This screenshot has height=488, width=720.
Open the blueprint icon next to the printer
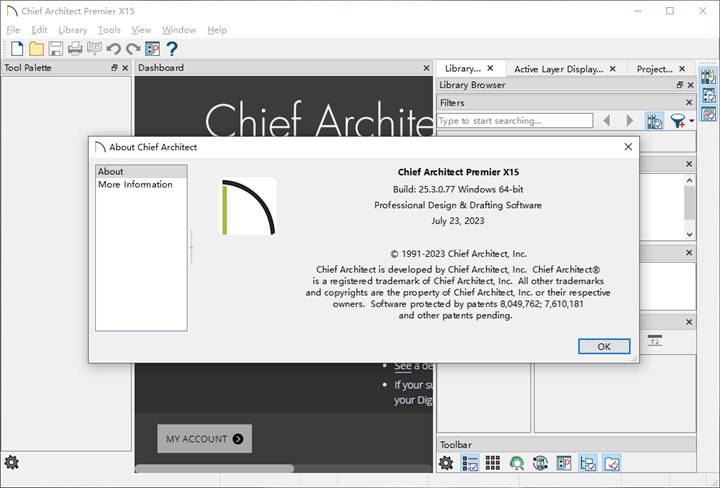point(94,48)
